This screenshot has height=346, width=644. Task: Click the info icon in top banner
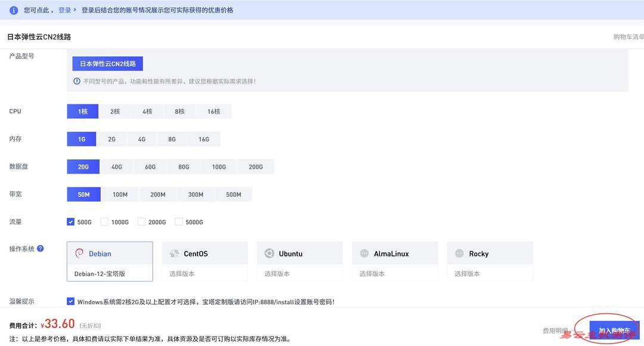point(14,10)
